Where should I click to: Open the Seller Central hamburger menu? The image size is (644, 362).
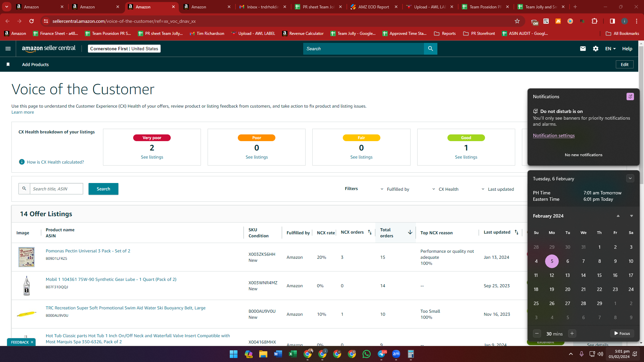tap(8, 49)
